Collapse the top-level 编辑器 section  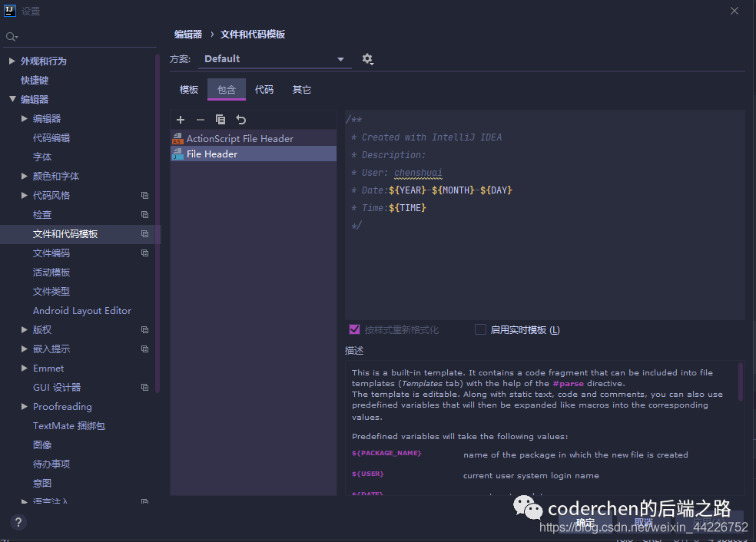12,99
